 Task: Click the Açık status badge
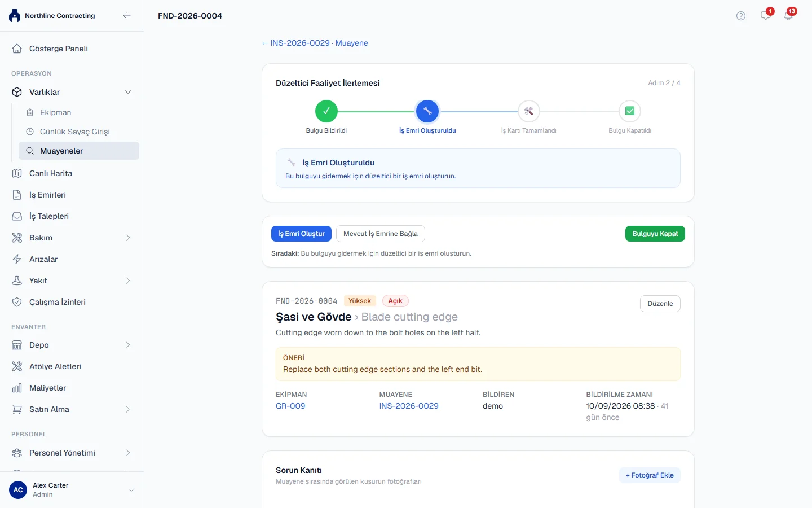[x=395, y=301]
